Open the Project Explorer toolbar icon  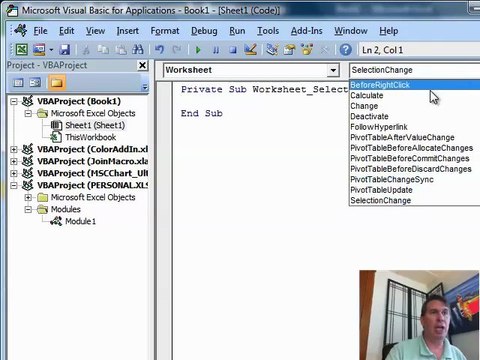coord(272,50)
